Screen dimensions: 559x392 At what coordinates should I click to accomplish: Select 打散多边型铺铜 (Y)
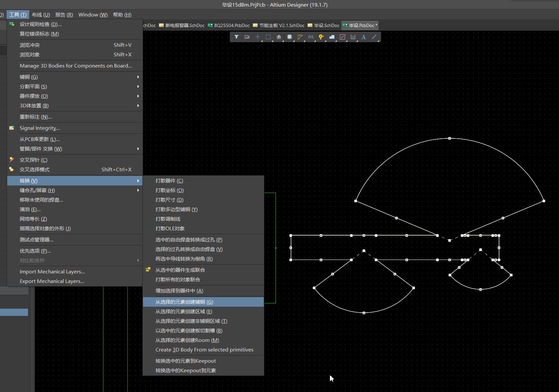point(203,210)
